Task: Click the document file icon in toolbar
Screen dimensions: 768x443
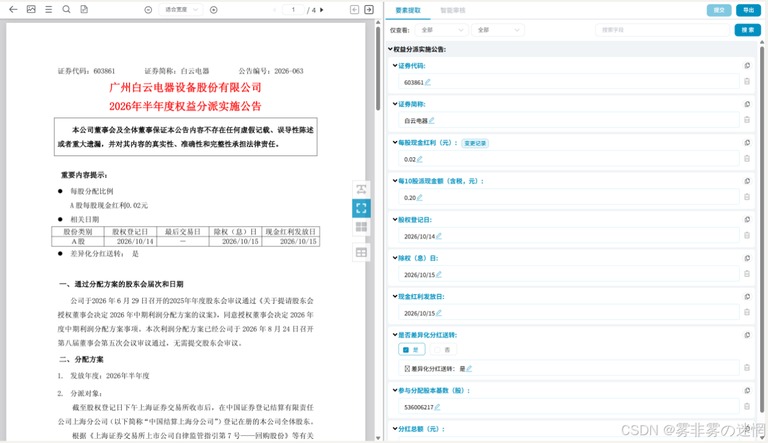Action: (84, 9)
